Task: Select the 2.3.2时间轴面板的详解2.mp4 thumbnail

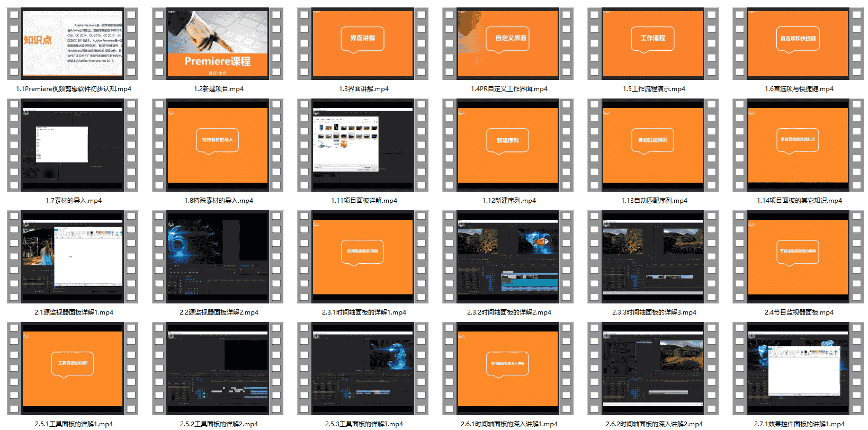Action: pos(508,257)
